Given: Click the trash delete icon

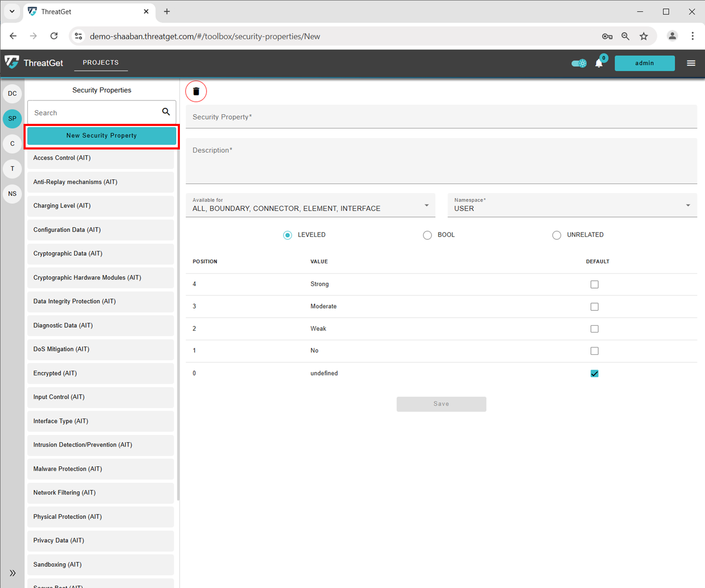Looking at the screenshot, I should [x=196, y=91].
